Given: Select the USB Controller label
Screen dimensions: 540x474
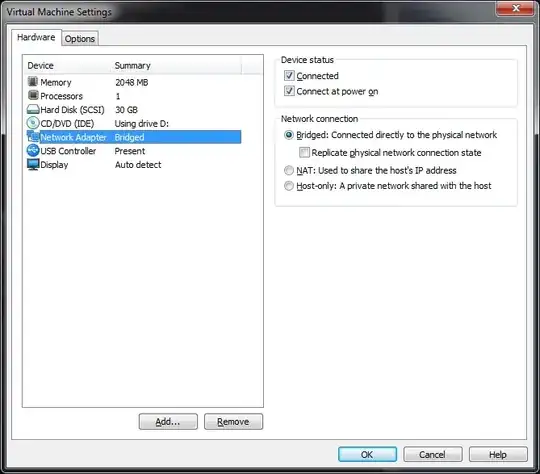Looking at the screenshot, I should pyautogui.click(x=68, y=151).
